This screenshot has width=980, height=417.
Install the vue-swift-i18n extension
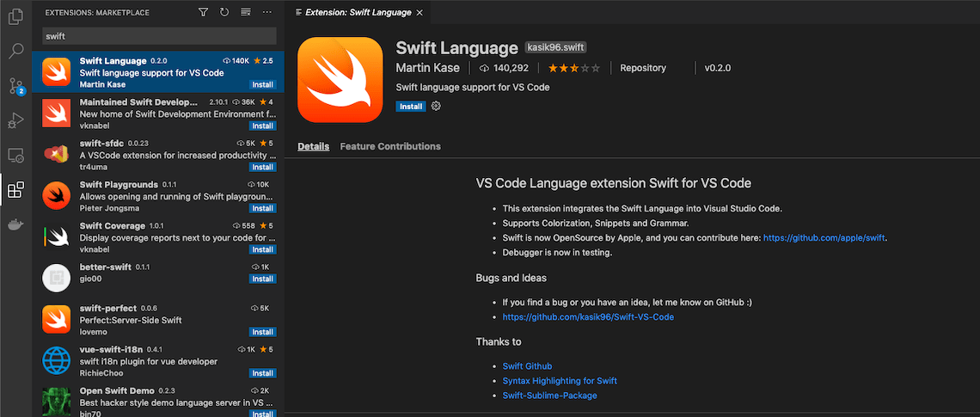pyautogui.click(x=262, y=373)
